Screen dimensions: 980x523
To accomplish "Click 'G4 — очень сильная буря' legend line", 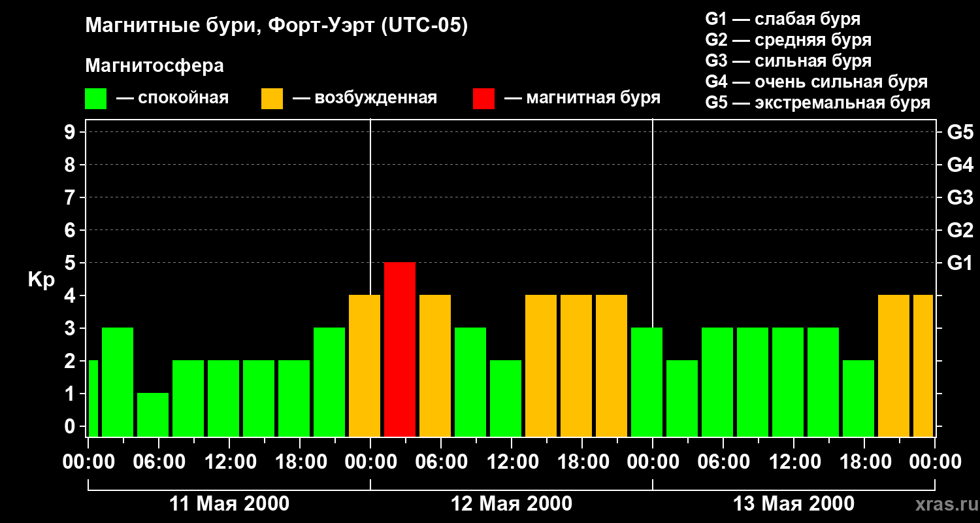I will pos(817,82).
